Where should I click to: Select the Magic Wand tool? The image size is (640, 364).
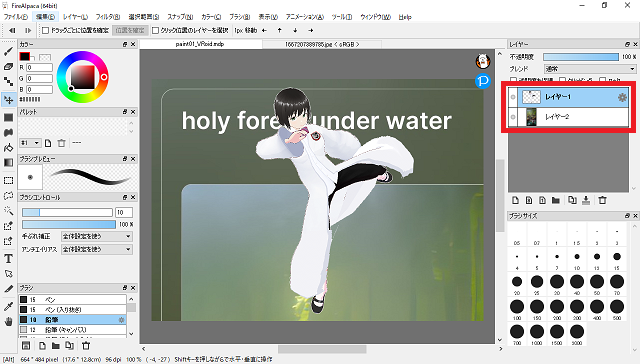(8, 211)
